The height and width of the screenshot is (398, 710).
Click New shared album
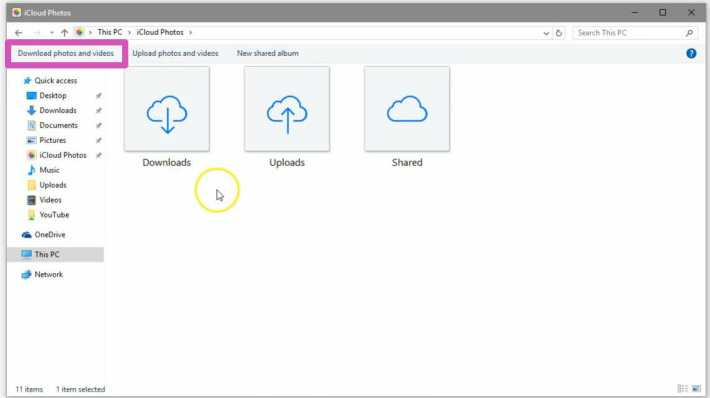point(268,53)
